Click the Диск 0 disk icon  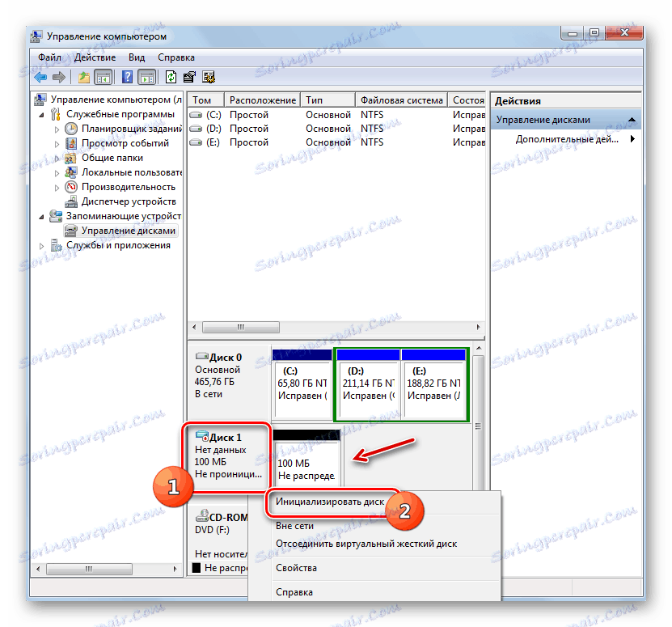click(x=202, y=357)
